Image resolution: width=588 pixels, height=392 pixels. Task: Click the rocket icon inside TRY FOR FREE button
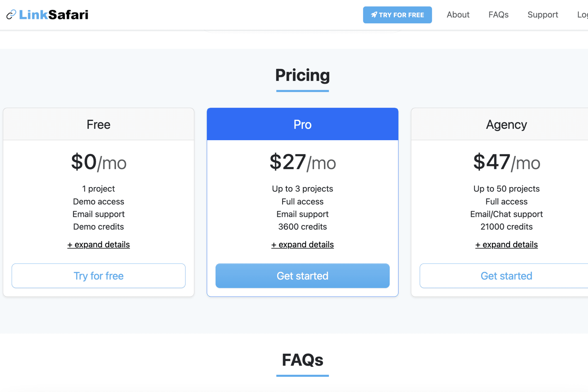pos(374,15)
